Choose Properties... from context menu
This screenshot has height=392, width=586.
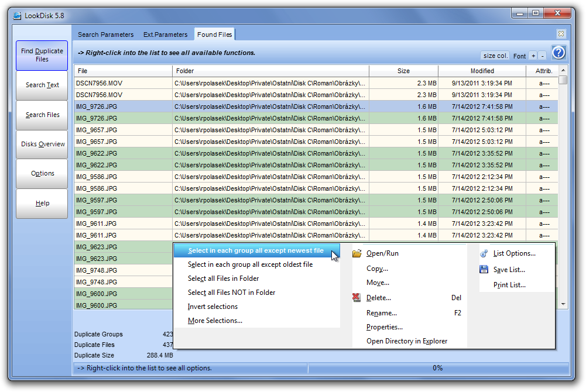point(409,327)
